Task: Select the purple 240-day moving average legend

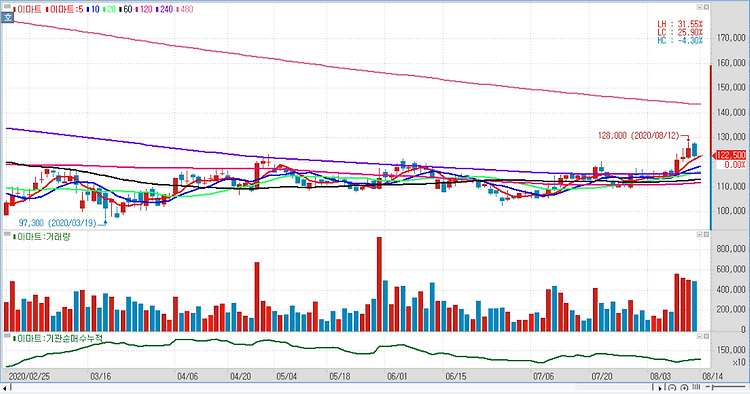Action: point(165,9)
